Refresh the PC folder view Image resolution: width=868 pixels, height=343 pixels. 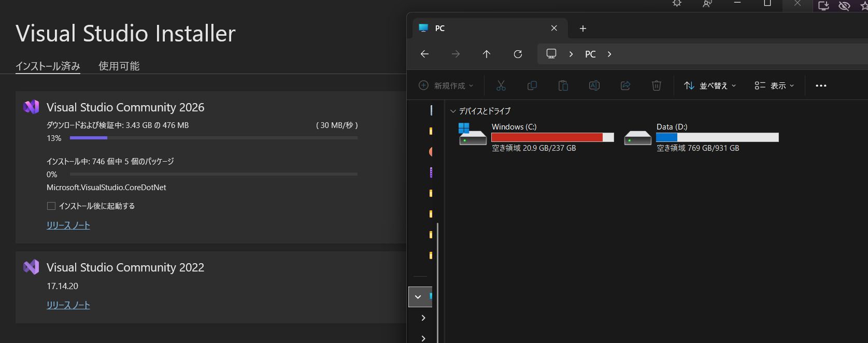click(518, 54)
